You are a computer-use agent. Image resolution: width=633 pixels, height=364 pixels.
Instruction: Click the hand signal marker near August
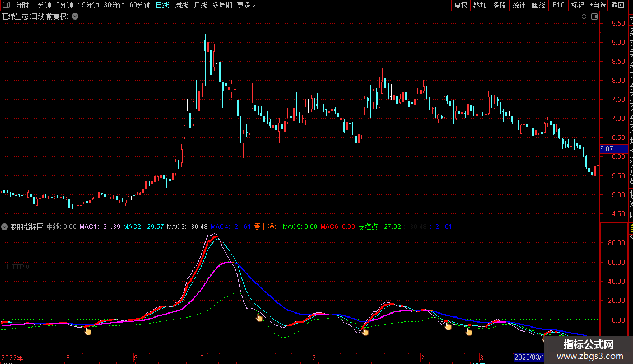(x=87, y=332)
